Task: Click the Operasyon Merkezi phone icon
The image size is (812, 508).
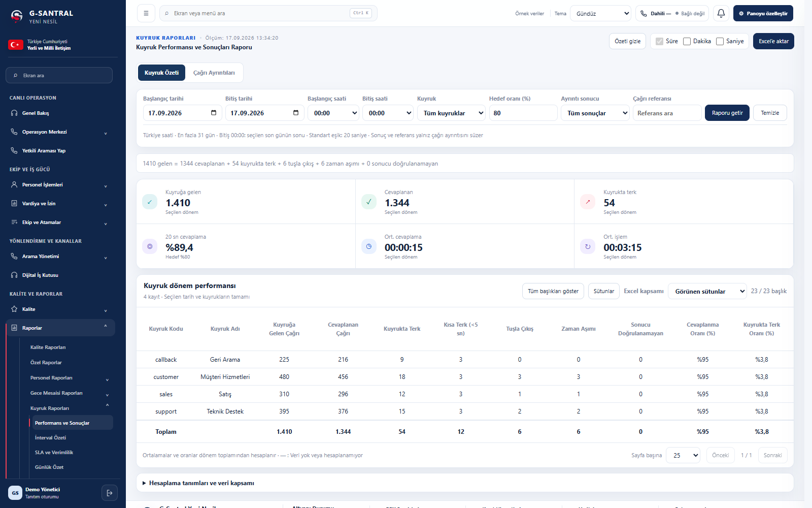Action: (x=14, y=132)
